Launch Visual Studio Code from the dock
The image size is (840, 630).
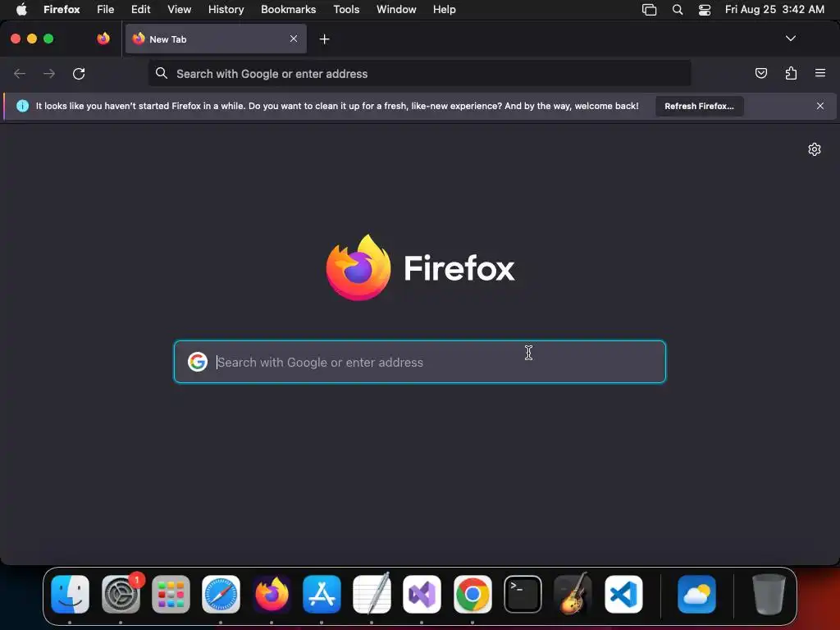[x=623, y=594]
